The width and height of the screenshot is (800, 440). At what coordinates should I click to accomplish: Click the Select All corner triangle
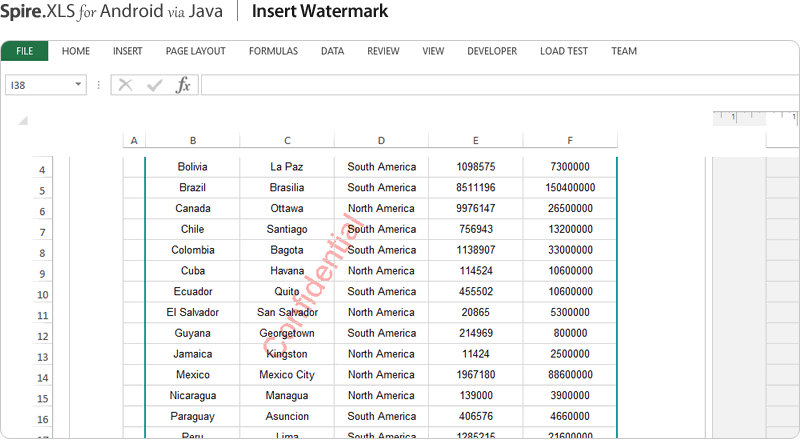23,121
